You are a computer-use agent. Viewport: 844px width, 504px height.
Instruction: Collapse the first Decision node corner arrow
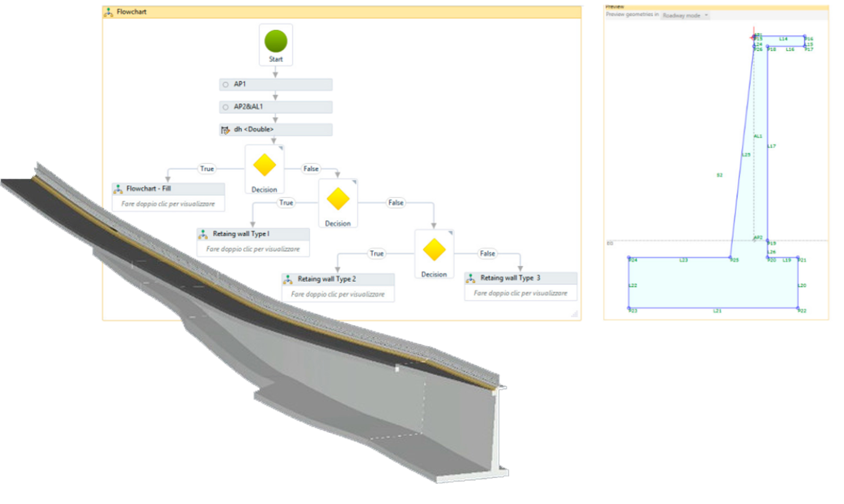click(281, 148)
